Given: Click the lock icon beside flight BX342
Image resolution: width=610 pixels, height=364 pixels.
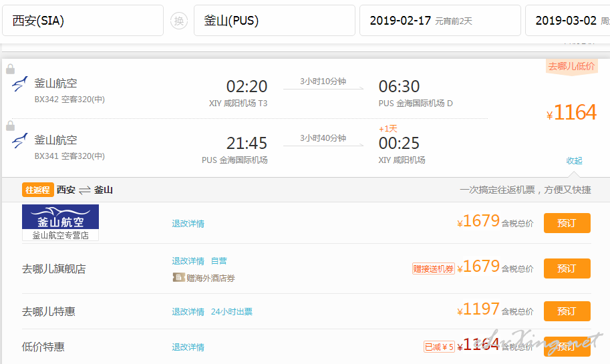Looking at the screenshot, I should (x=11, y=69).
